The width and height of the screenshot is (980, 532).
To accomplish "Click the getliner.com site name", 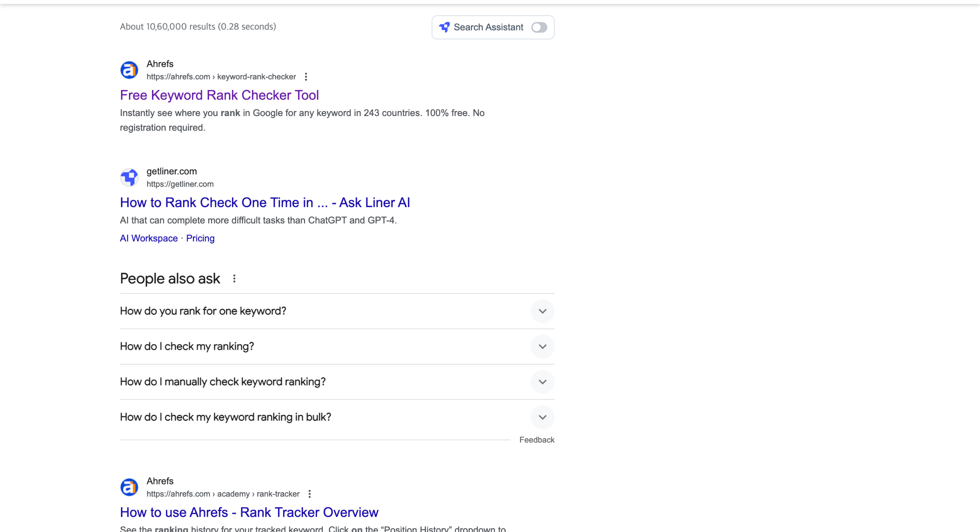I will point(171,171).
